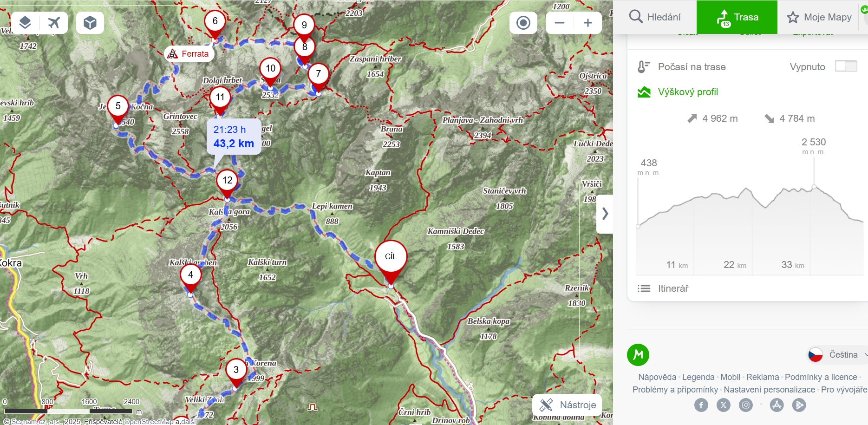Center map on my location
Viewport: 868px width, 425px height.
(x=523, y=23)
